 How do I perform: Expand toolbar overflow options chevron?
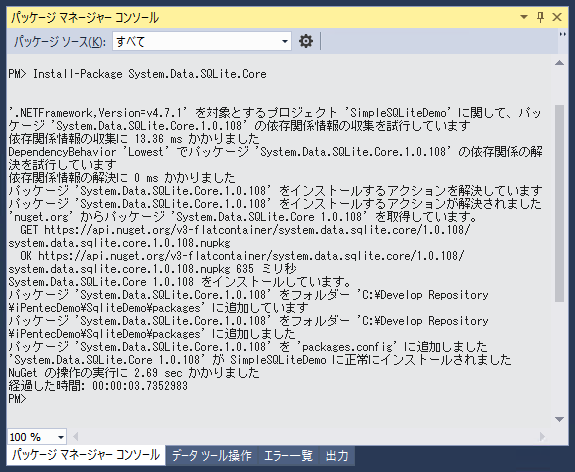(562, 34)
